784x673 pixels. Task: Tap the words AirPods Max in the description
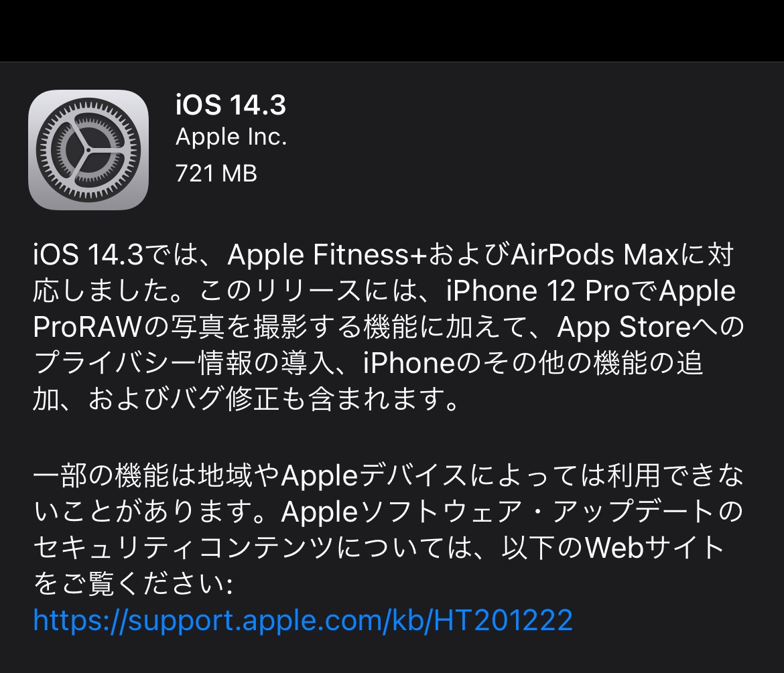(x=594, y=254)
